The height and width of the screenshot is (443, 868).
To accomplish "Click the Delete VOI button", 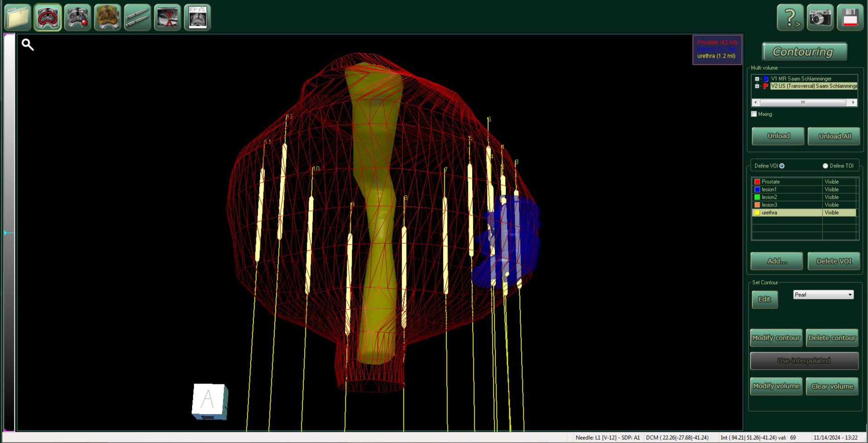I will (x=833, y=261).
